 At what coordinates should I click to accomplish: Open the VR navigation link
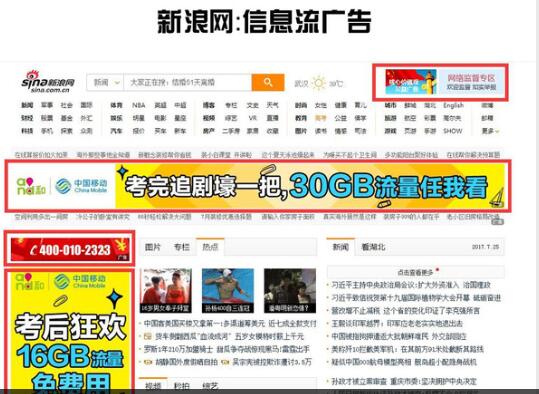[253, 118]
